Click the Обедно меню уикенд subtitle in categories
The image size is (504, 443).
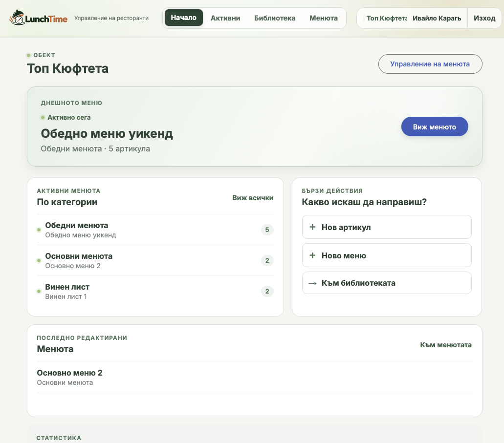(80, 235)
